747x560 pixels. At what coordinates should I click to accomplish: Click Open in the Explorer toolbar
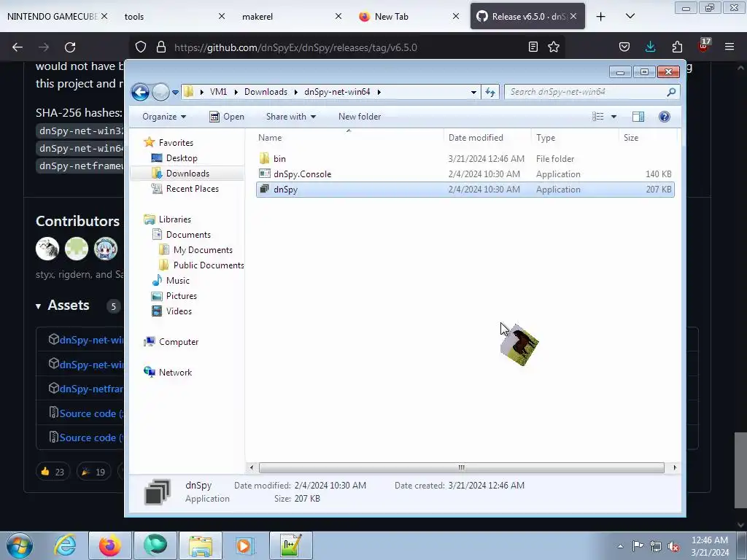[x=227, y=117]
